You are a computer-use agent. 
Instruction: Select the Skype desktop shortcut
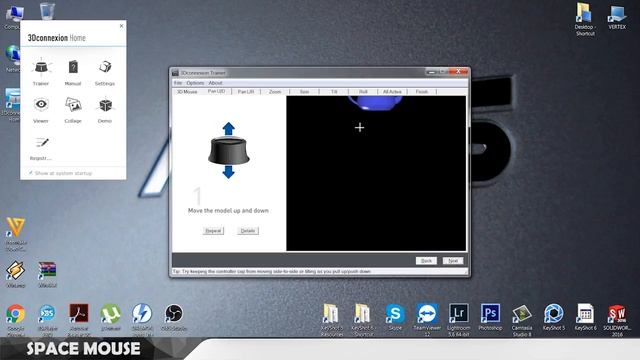tap(395, 317)
